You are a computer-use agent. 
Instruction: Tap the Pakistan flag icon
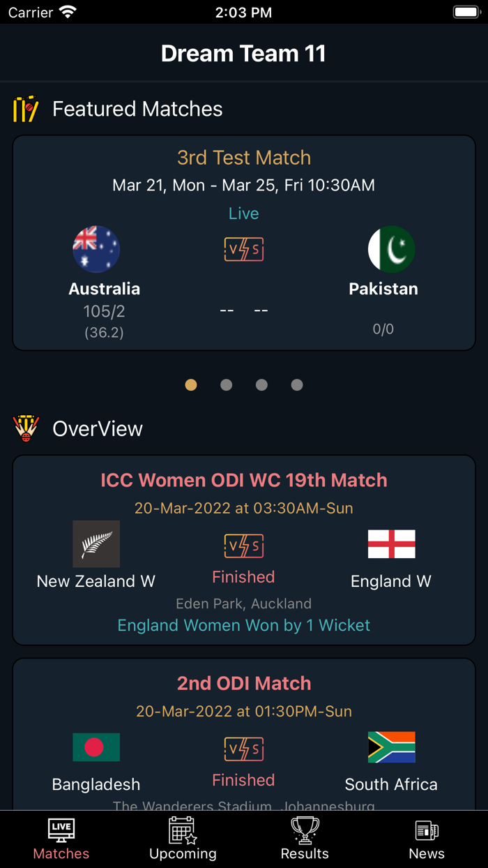tap(391, 249)
